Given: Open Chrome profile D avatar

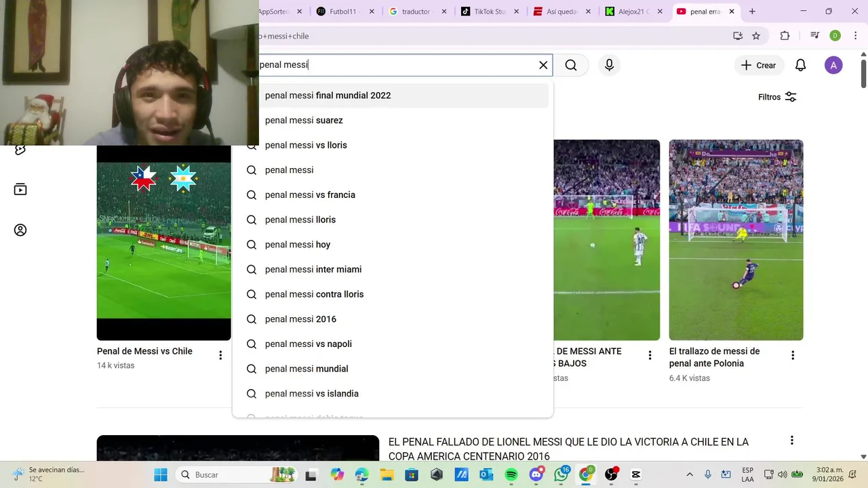Looking at the screenshot, I should coord(835,36).
